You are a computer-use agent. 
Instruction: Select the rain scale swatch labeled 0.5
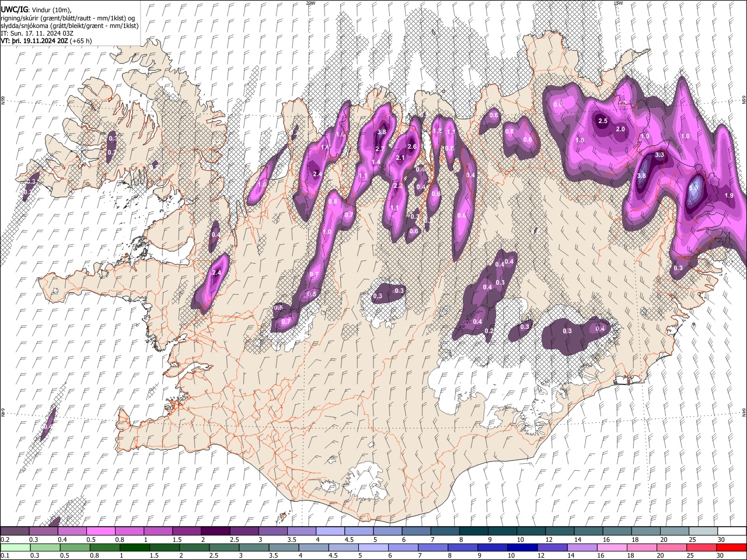(x=75, y=547)
